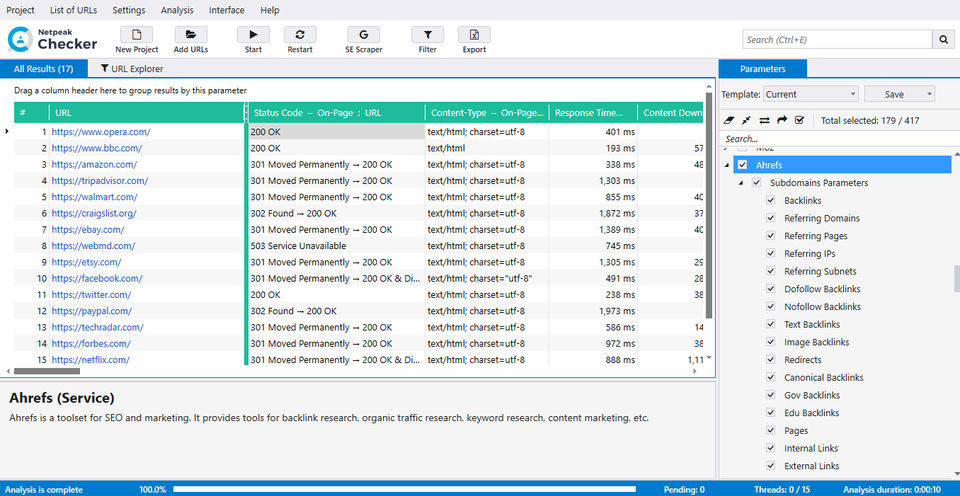Click the top search field (Ctrl+E)
Viewport: 960px width, 496px height.
[x=838, y=40]
